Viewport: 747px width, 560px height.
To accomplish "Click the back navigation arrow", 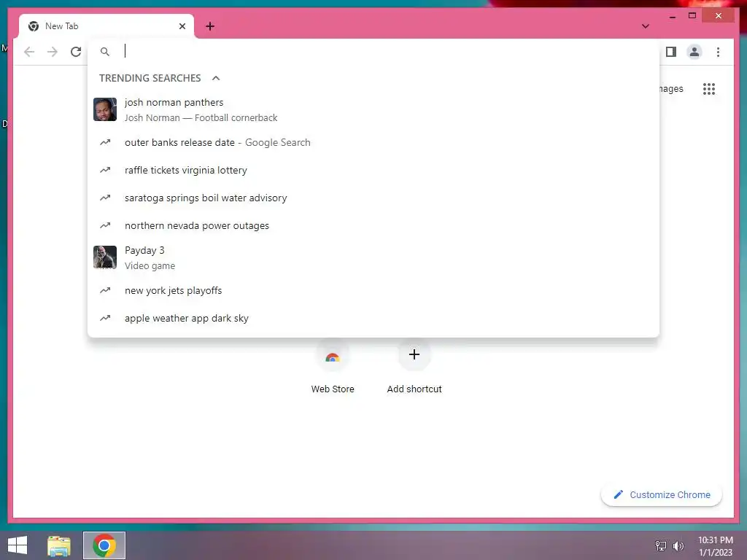I will 29,52.
